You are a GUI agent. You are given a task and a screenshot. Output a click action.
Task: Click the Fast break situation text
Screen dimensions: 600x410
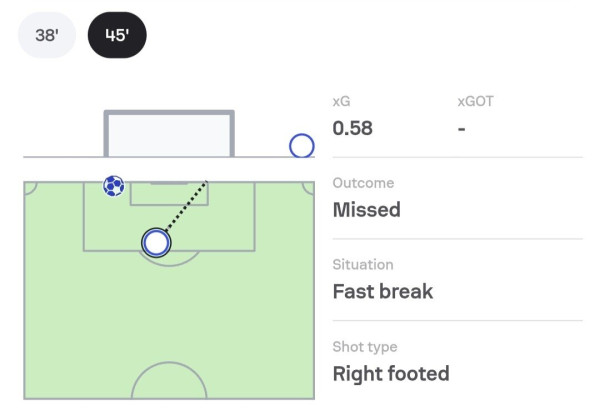point(382,292)
